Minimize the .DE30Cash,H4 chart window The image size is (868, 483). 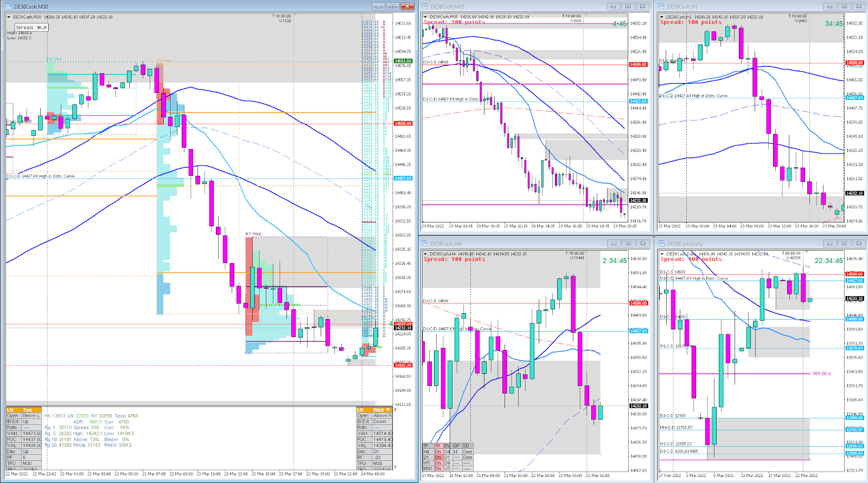[x=614, y=243]
